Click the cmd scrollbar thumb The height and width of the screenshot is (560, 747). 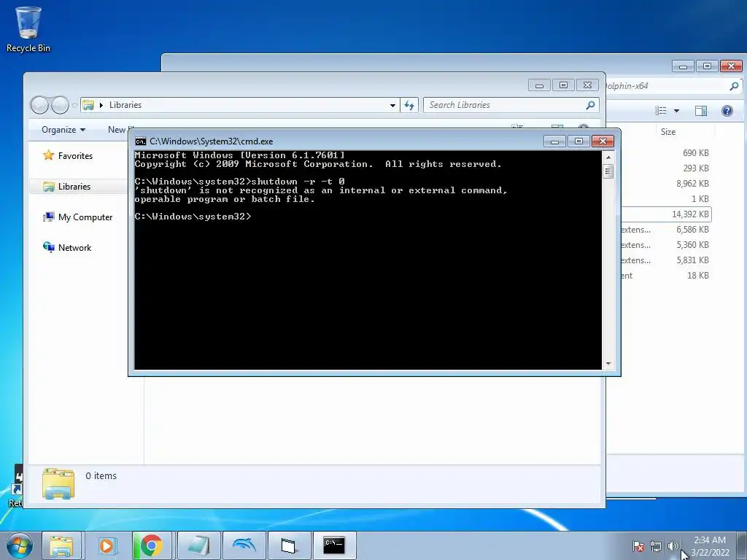(x=608, y=171)
